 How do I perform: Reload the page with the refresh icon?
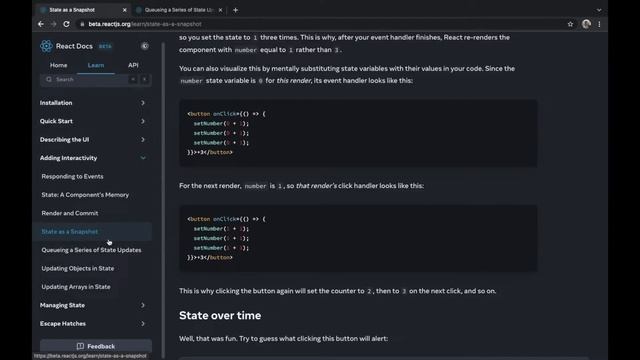tap(66, 24)
